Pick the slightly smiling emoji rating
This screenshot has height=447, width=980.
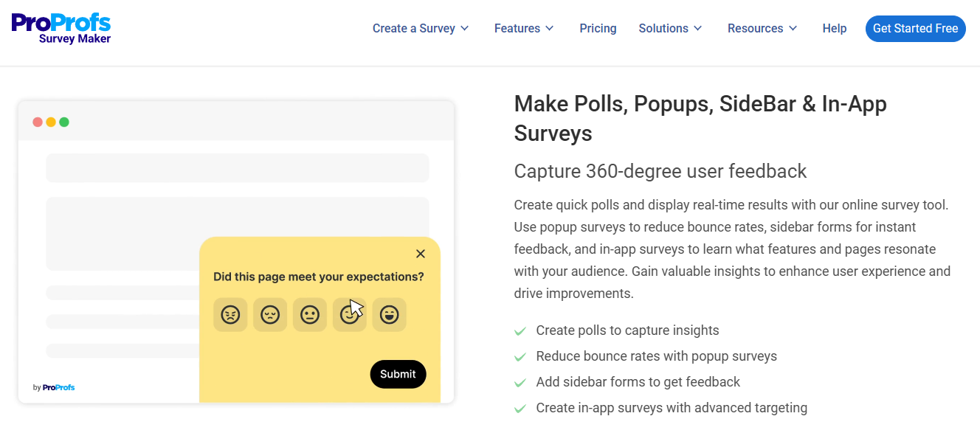(x=349, y=315)
